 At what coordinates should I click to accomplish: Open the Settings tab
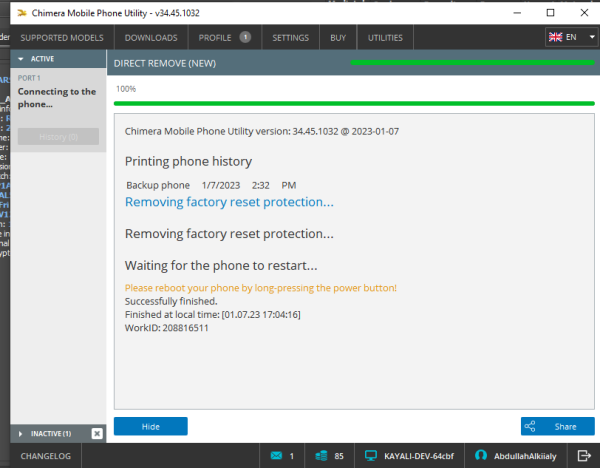coord(290,38)
